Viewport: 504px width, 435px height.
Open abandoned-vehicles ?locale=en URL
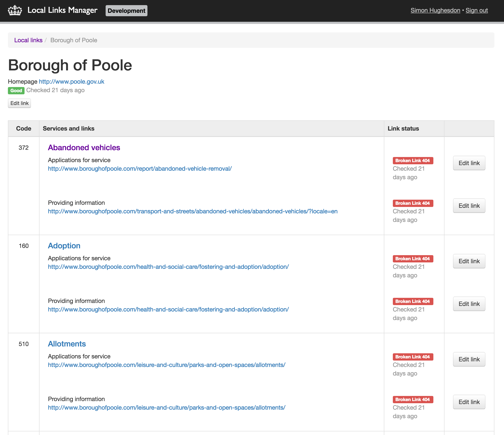coord(193,211)
